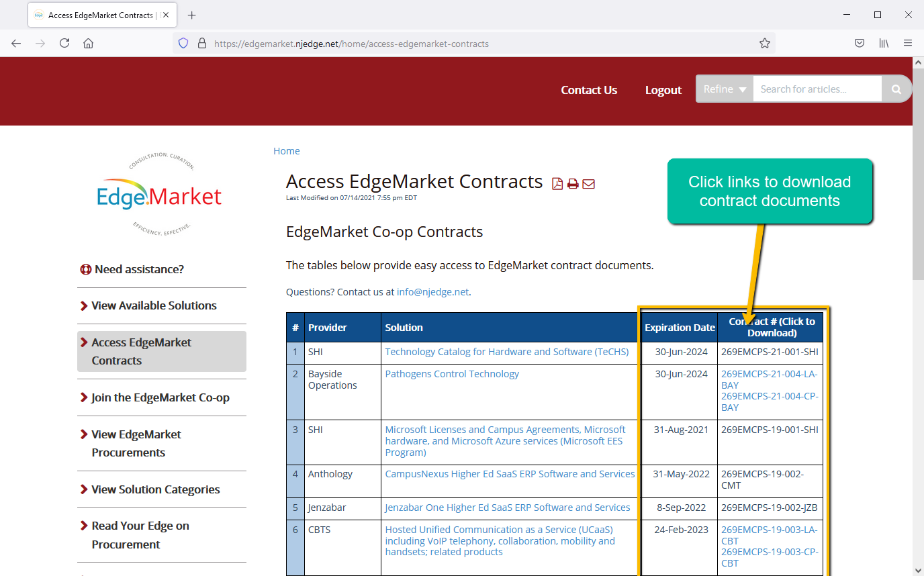The image size is (924, 576).
Task: Open View EdgeMarket Procurements sidebar item
Action: tap(136, 443)
